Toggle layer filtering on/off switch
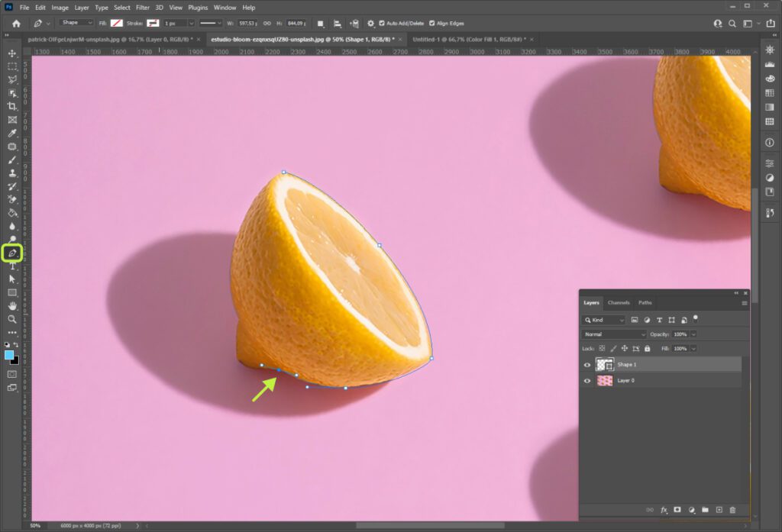The height and width of the screenshot is (532, 782). click(696, 318)
